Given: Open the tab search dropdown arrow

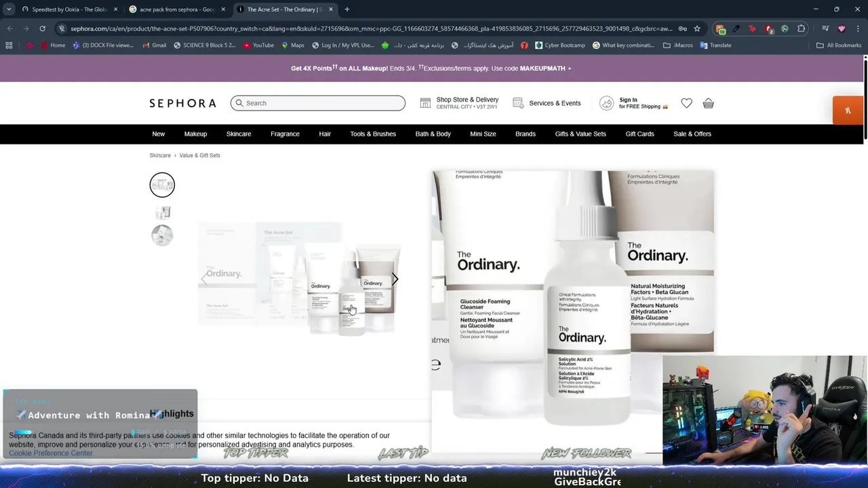Looking at the screenshot, I should tap(9, 9).
